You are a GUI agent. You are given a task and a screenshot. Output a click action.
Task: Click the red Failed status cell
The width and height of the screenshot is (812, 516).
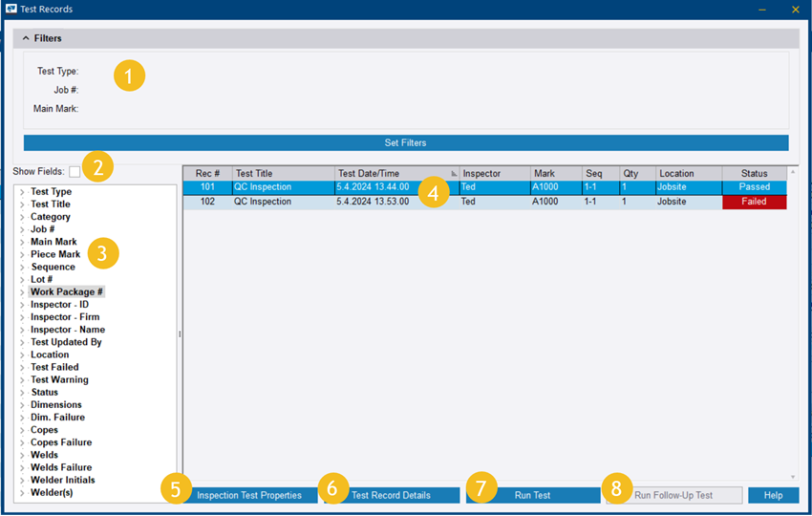click(x=754, y=202)
